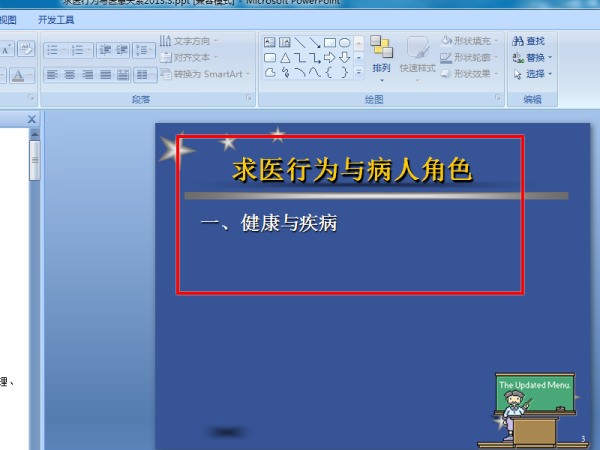
Task: Open the font color dropdown arrow
Action: point(30,75)
